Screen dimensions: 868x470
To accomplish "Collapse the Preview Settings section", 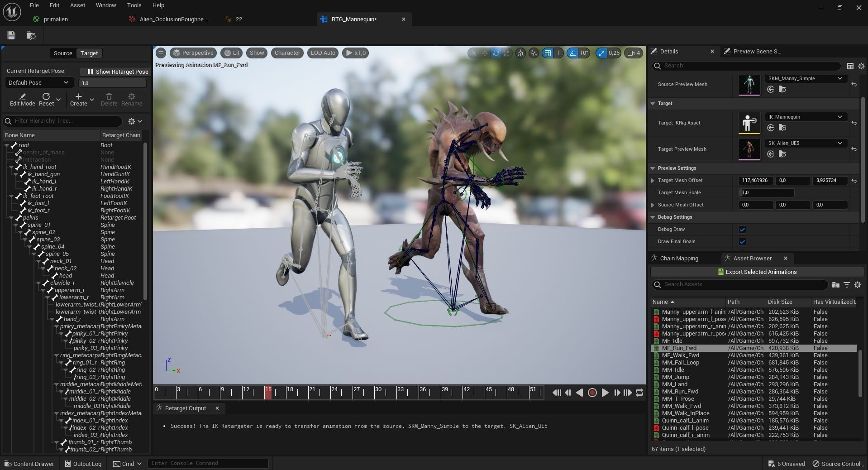I will 653,168.
